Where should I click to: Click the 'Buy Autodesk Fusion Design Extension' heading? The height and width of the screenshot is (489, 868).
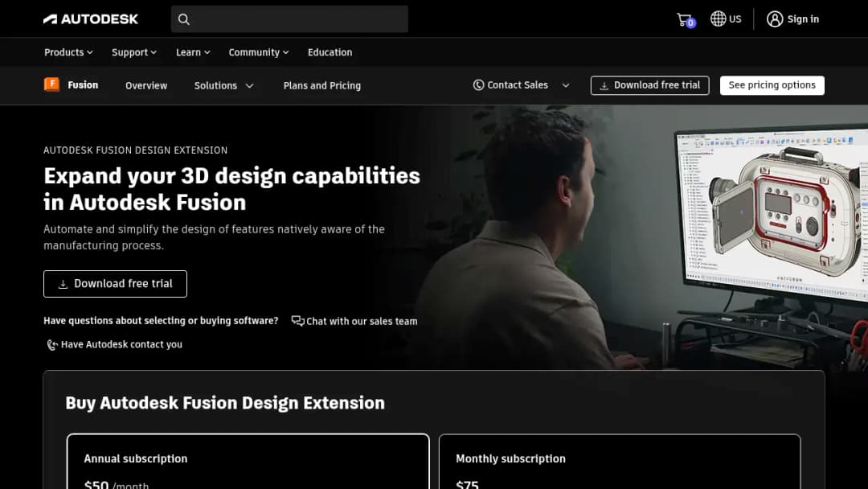[225, 403]
